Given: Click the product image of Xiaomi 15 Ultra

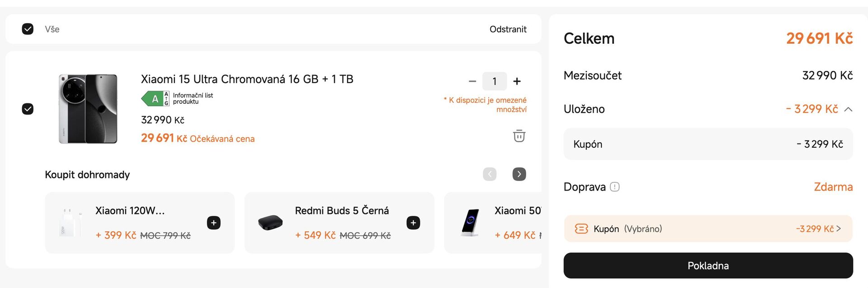Looking at the screenshot, I should pyautogui.click(x=88, y=109).
